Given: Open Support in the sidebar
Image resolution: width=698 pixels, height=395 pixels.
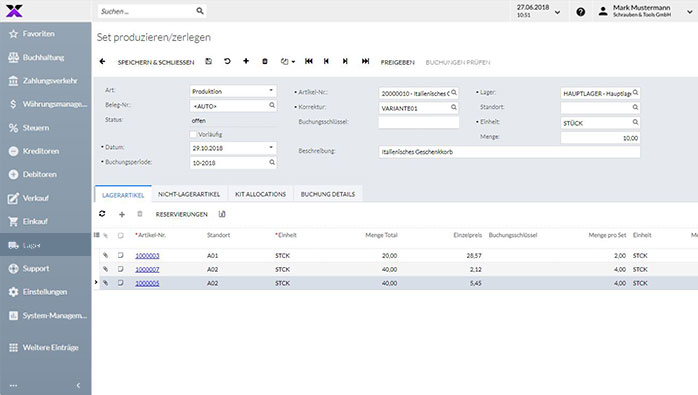Looking at the screenshot, I should point(45,269).
